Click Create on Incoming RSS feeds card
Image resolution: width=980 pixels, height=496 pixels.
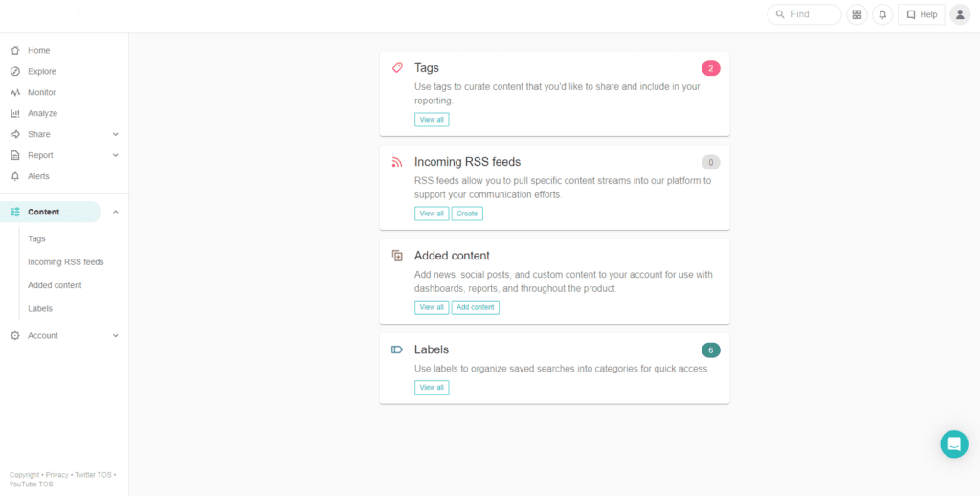tap(467, 214)
